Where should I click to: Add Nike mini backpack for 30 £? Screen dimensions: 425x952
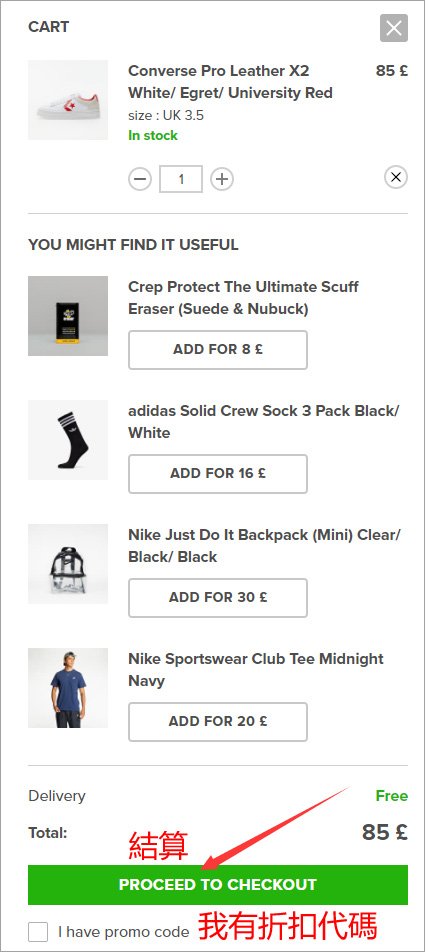coord(218,597)
